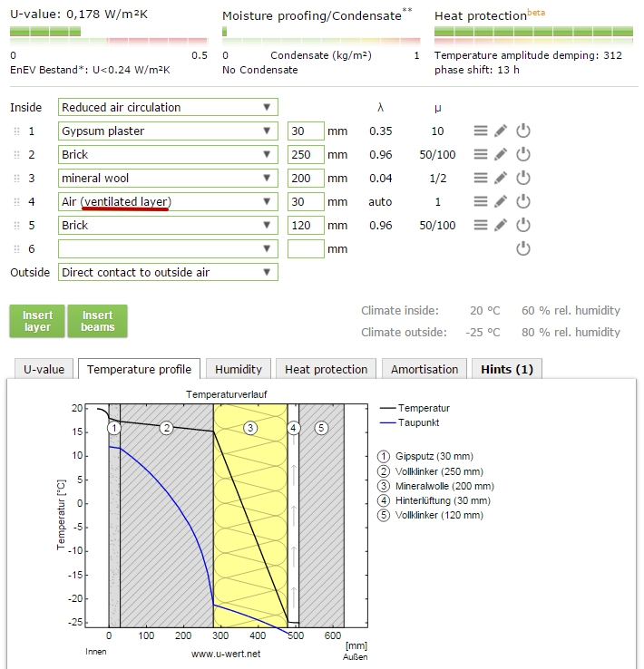Click 'EnEV Bestand*: U<0.24 W/m²K' text
This screenshot has width=644, height=669.
click(x=90, y=70)
